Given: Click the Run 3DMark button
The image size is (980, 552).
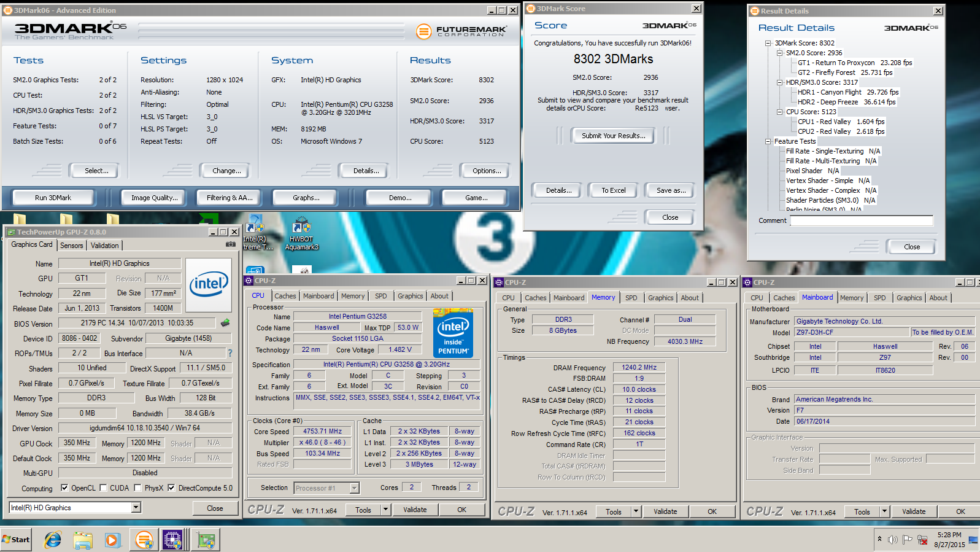Looking at the screenshot, I should [53, 198].
